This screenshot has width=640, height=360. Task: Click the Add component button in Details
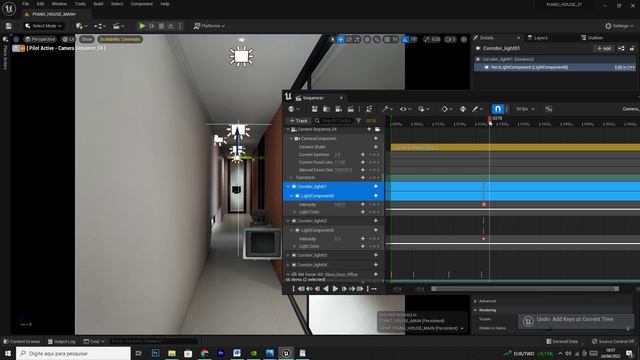pyautogui.click(x=604, y=48)
